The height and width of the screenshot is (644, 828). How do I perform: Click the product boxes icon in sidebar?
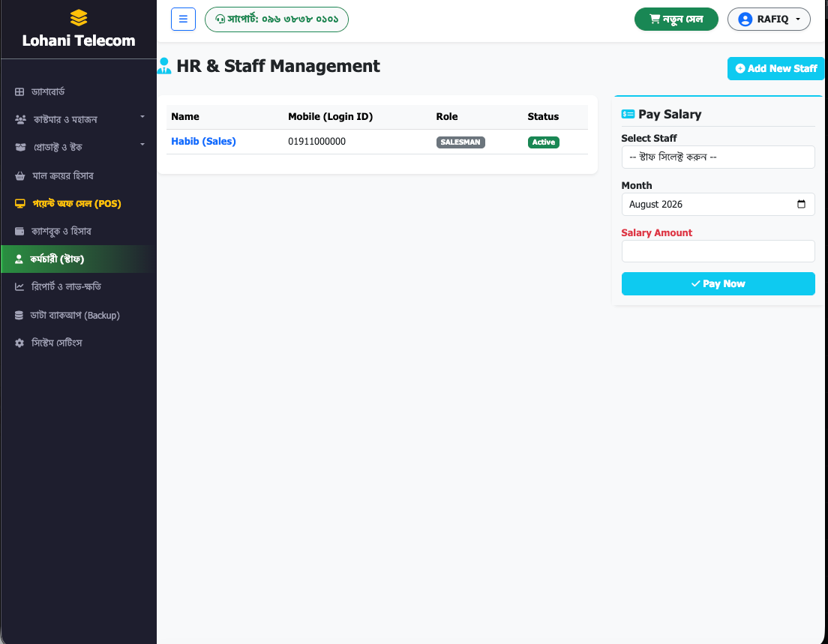point(20,147)
